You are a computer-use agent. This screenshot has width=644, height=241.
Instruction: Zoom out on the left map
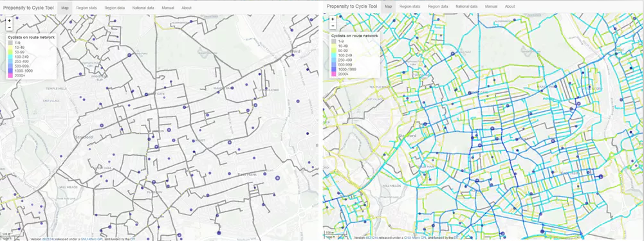click(9, 26)
